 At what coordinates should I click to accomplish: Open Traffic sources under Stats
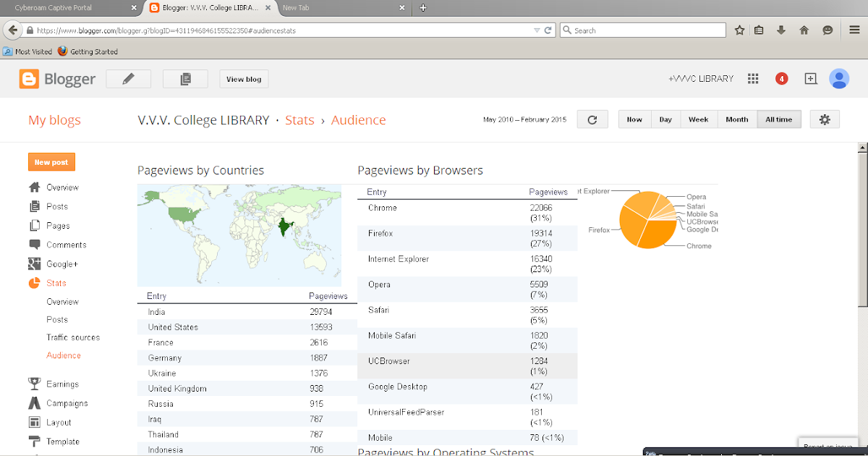pos(73,337)
